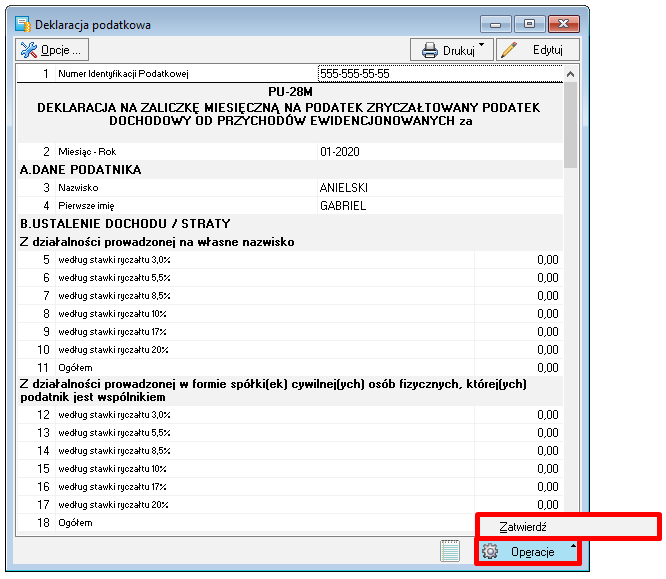
Task: Click the Numer Identyfikacji Podatkowej label
Action: click(123, 74)
